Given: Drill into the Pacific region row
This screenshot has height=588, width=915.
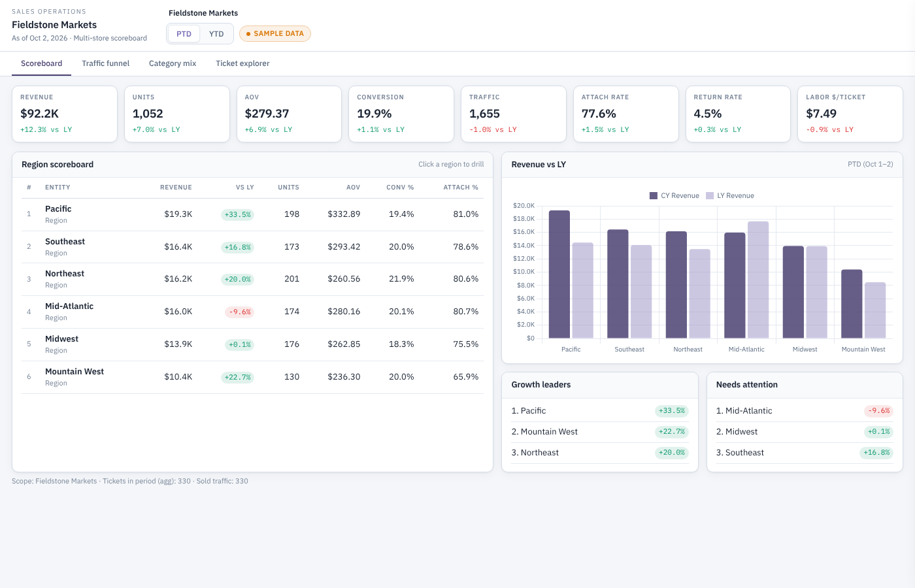Looking at the screenshot, I should click(x=252, y=214).
